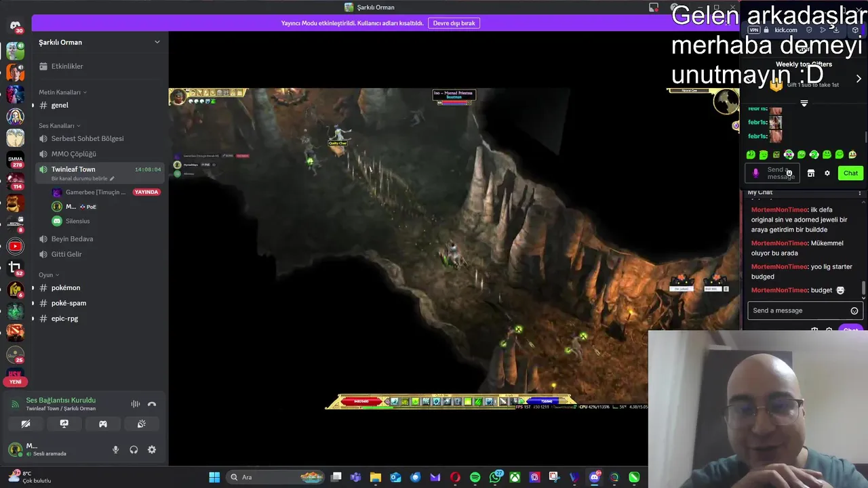Start an activity with gamepad icon
Image resolution: width=868 pixels, height=488 pixels.
[x=103, y=424]
